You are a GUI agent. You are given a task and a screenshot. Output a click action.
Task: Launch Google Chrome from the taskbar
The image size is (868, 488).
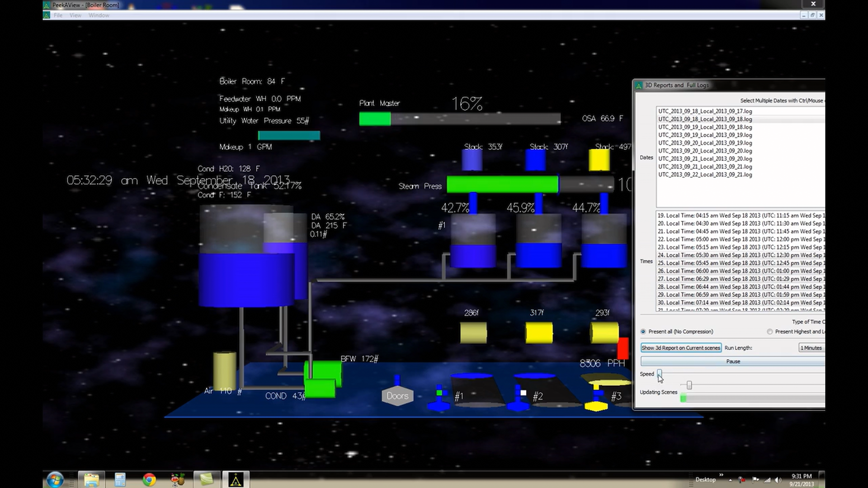tap(149, 479)
